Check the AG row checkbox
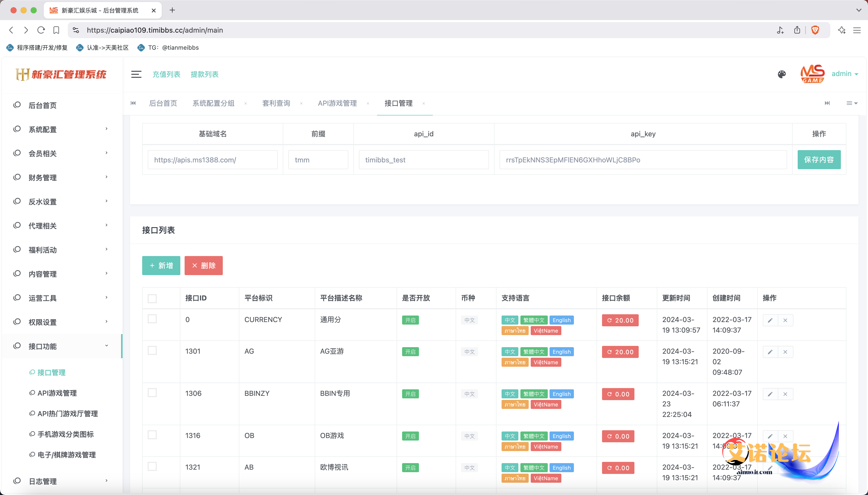Screen dimensions: 868x495 (152, 350)
